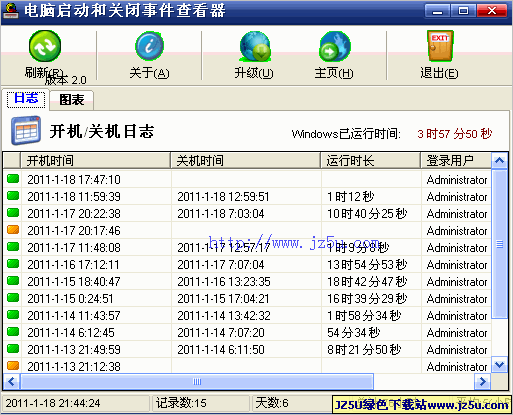Click green status icon for 2011-1-16 17:12:11

point(13,264)
